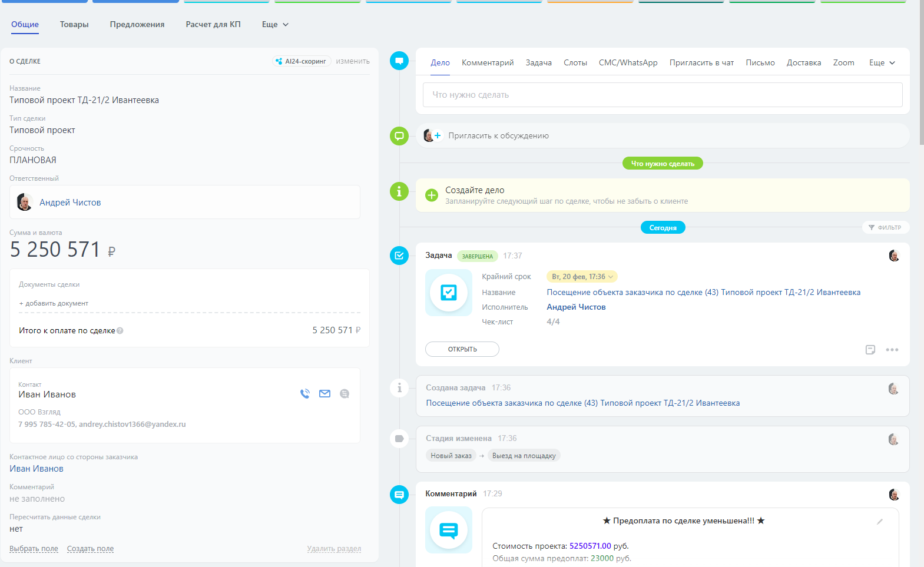Open the three-dots menu on the task card
The image size is (924, 567).
(892, 350)
